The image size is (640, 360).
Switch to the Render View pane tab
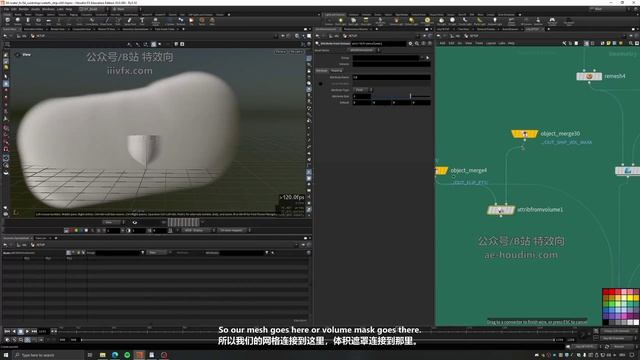pos(58,29)
